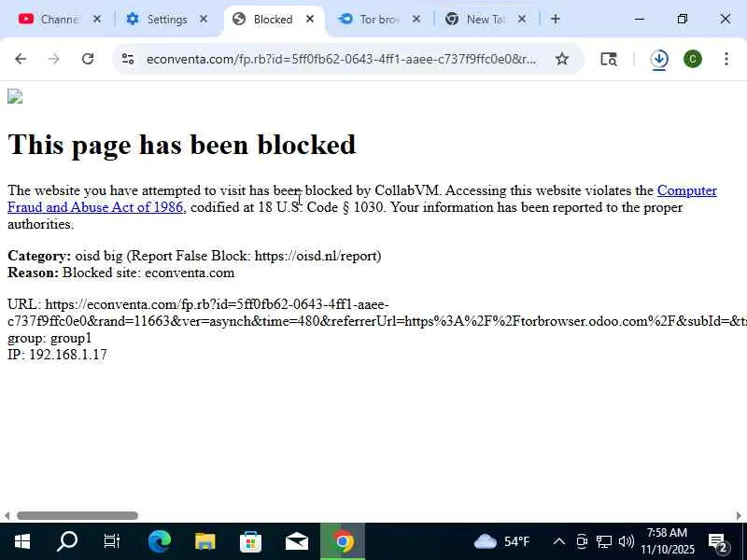Image resolution: width=747 pixels, height=560 pixels.
Task: Click the broken image icon at top
Action: pyautogui.click(x=15, y=97)
